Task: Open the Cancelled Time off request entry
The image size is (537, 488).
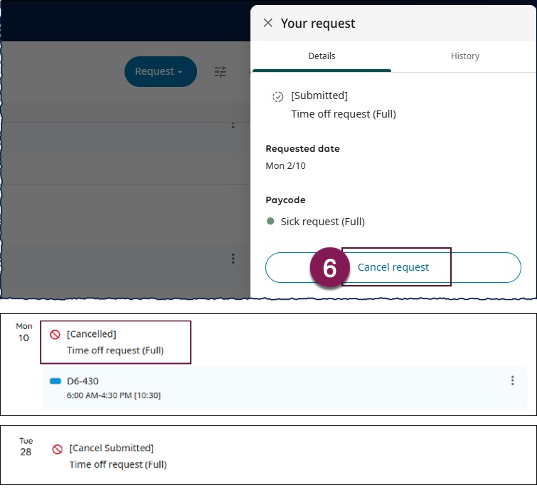Action: click(115, 342)
